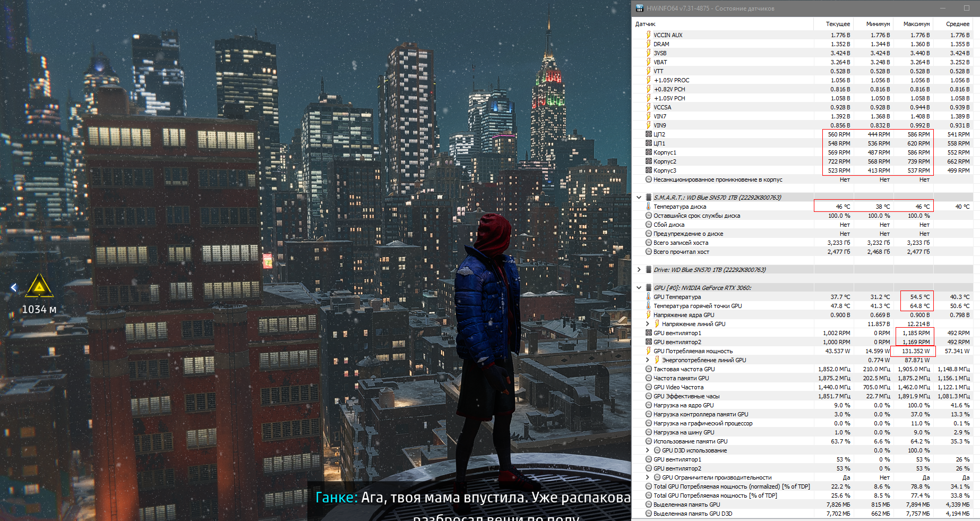Image resolution: width=980 pixels, height=521 pixels.
Task: Expand GPU Ограничители производительности row
Action: click(x=647, y=477)
